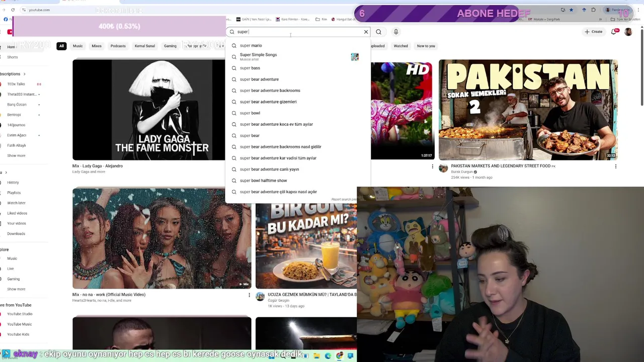Open YouTube Music link
The image size is (644, 362).
pos(19,324)
